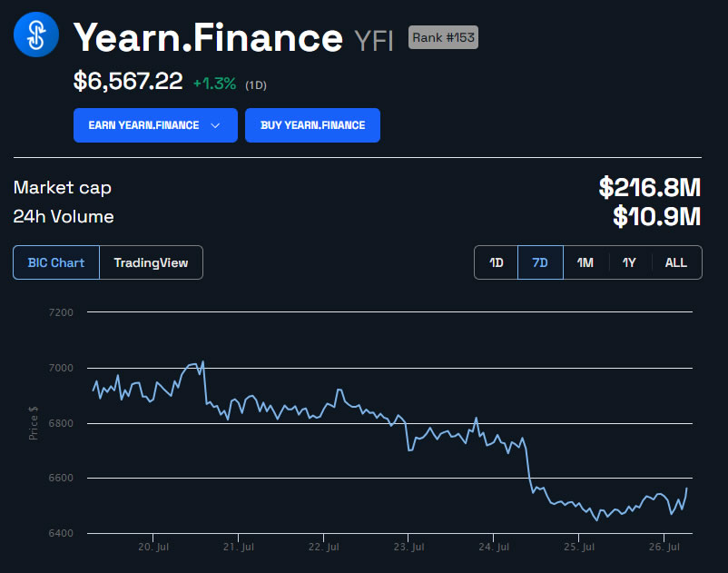Screen dimensions: 728x573
Task: Switch chart to 1M range
Action: (x=585, y=262)
